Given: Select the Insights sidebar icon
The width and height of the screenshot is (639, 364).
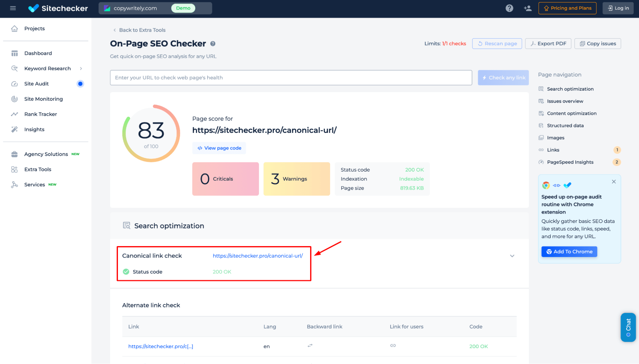Looking at the screenshot, I should click(14, 129).
